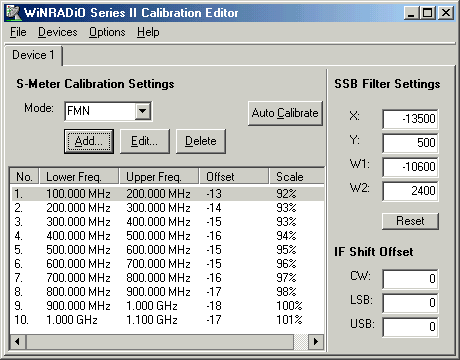Select row 9 with scale 100%
This screenshot has height=360, width=460.
[167, 306]
